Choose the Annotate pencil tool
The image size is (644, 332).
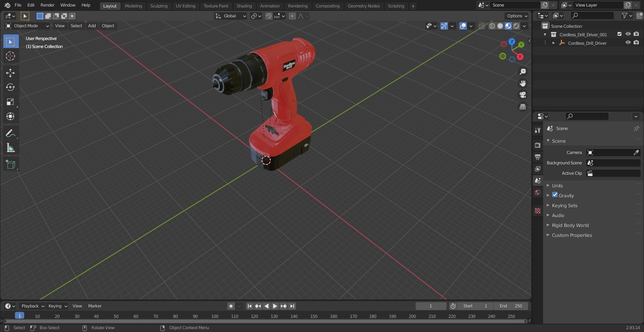(10, 134)
